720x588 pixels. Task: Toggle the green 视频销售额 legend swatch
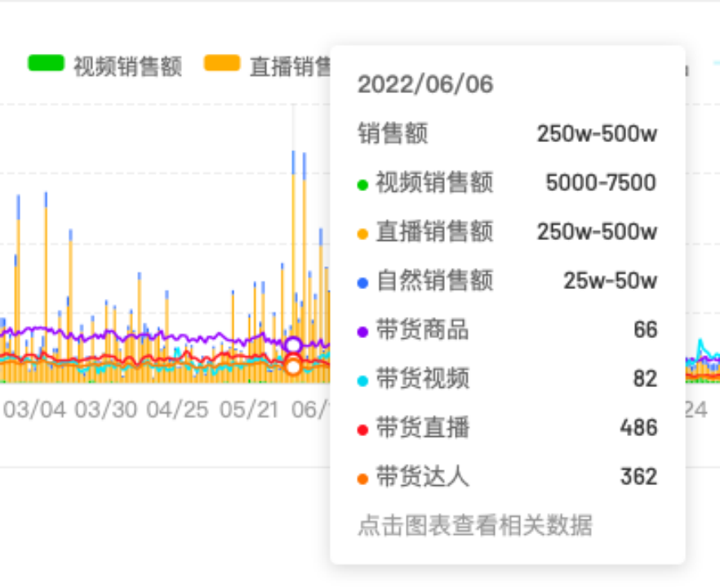pos(46,64)
